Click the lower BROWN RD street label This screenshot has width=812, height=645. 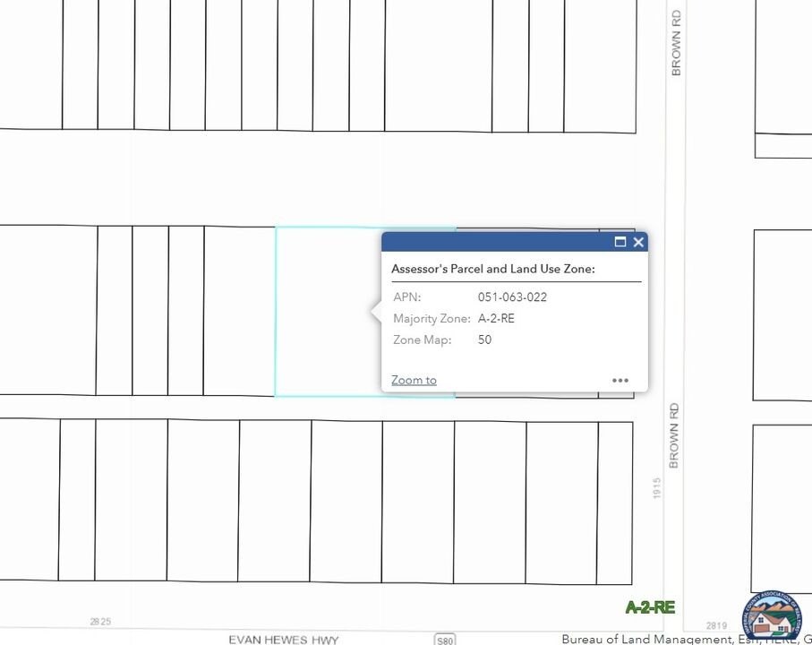(x=676, y=434)
